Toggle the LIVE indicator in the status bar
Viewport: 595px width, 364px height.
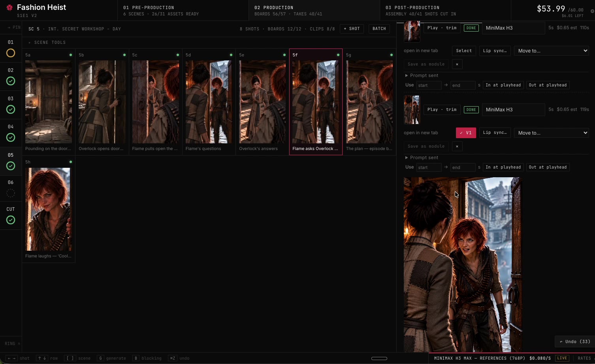tap(562, 358)
